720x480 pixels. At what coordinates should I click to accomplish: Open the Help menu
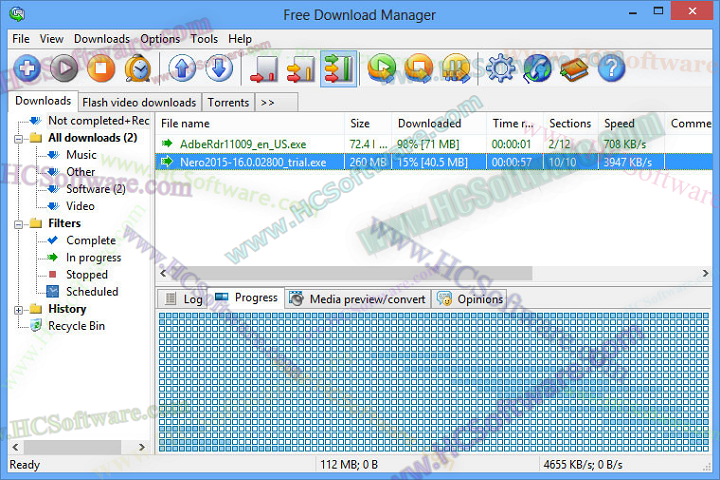(x=240, y=39)
